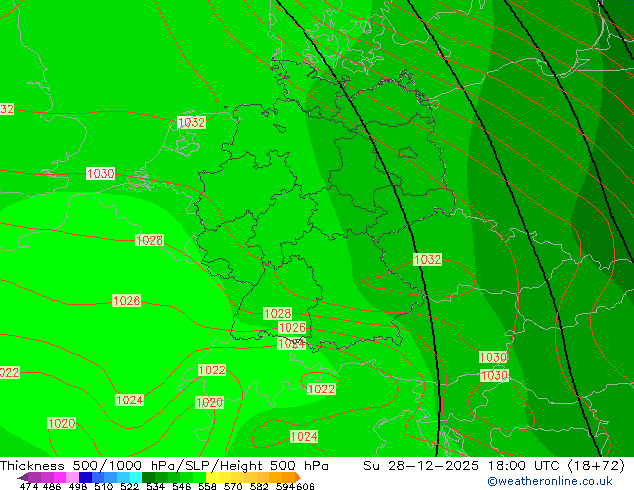Click the '18:00 UTC' time text

526,466
